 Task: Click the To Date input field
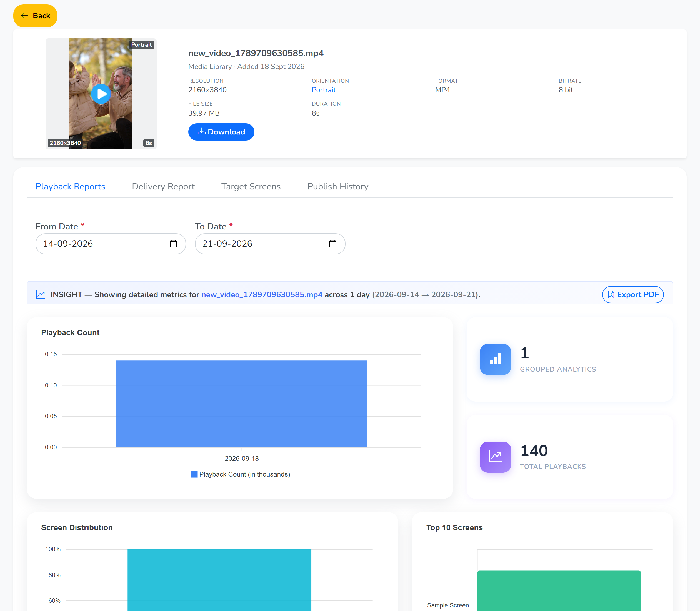point(270,244)
